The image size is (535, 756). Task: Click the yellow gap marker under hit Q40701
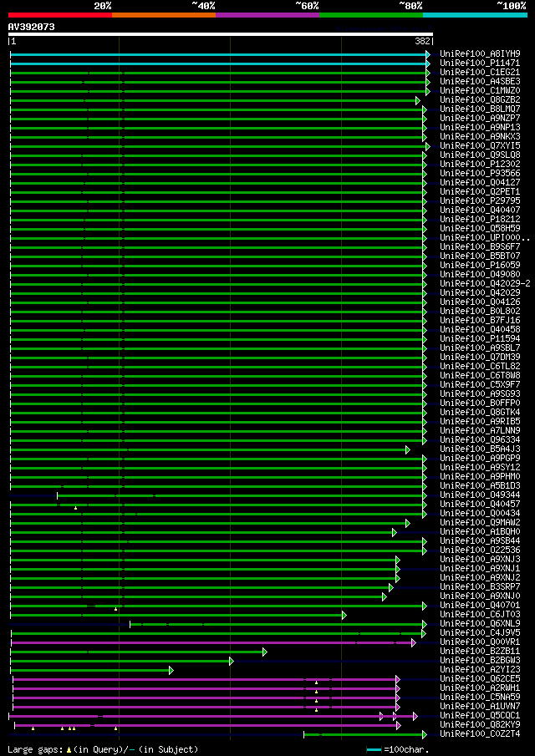click(x=116, y=609)
